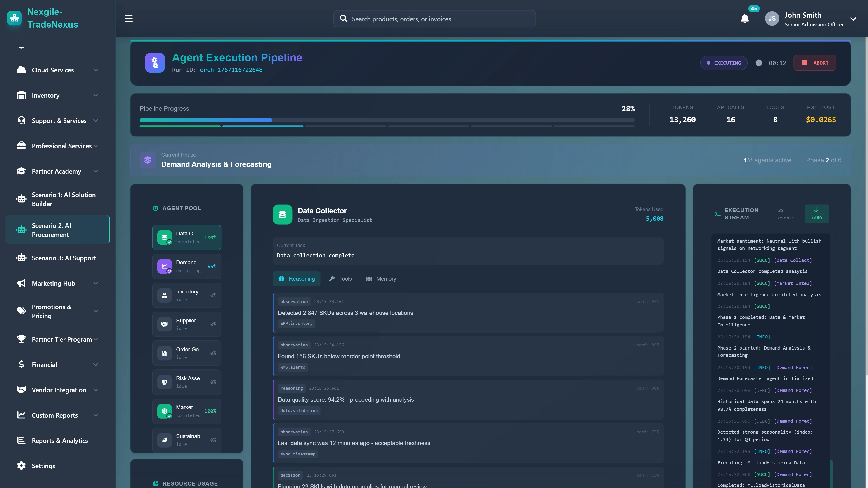Click the Pipeline Progress bar
868x488 pixels.
coord(387,120)
